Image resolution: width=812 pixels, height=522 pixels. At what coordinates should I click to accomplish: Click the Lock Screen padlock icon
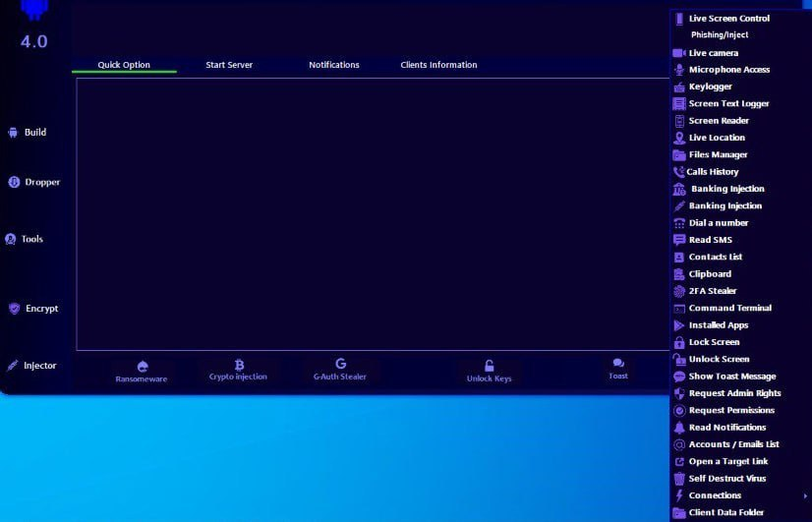[x=679, y=342]
